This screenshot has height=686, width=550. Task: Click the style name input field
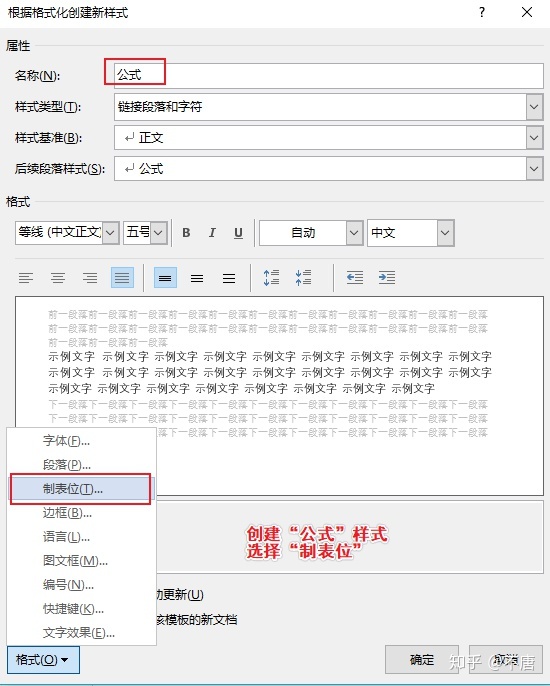click(329, 75)
